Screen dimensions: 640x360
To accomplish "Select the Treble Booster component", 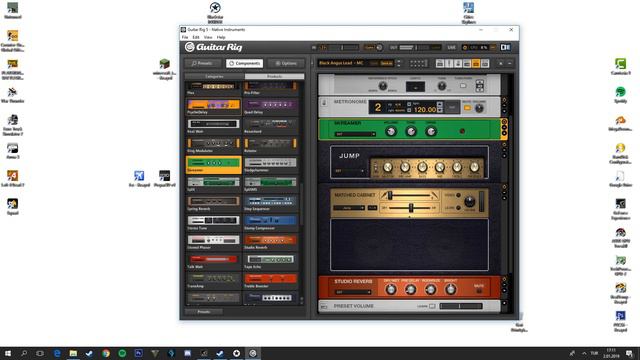I will click(270, 280).
